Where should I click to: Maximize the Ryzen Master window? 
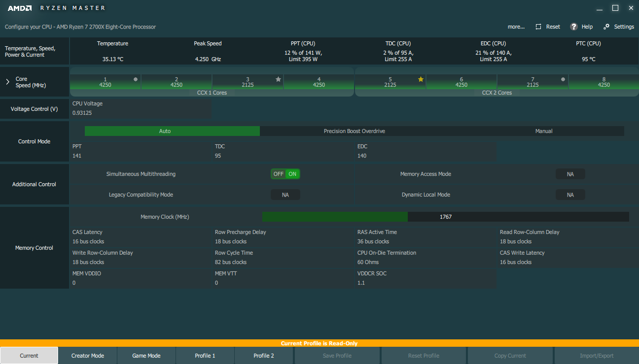[x=615, y=8]
